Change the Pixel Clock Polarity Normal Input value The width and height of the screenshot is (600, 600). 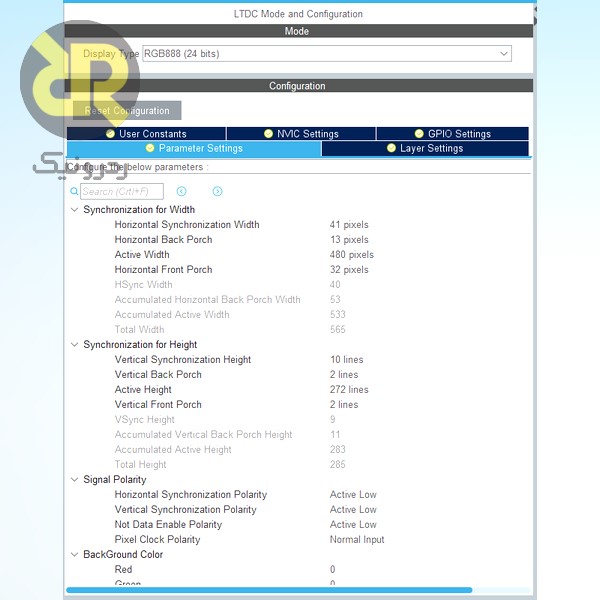tap(357, 540)
